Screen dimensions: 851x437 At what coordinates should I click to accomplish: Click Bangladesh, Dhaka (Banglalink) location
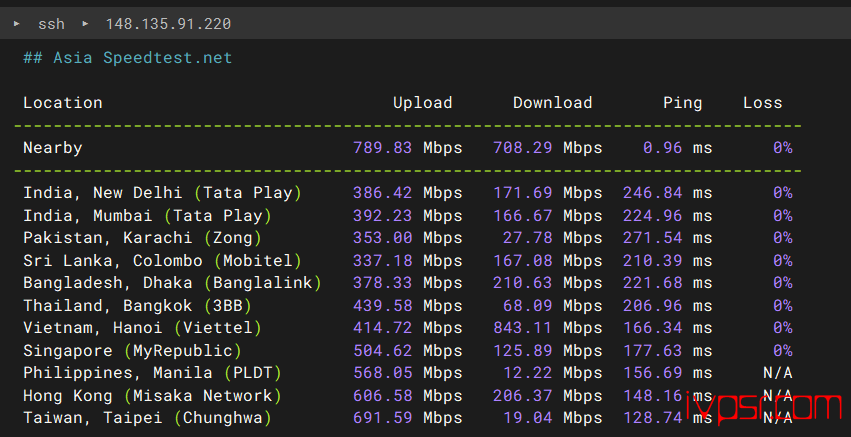click(172, 283)
